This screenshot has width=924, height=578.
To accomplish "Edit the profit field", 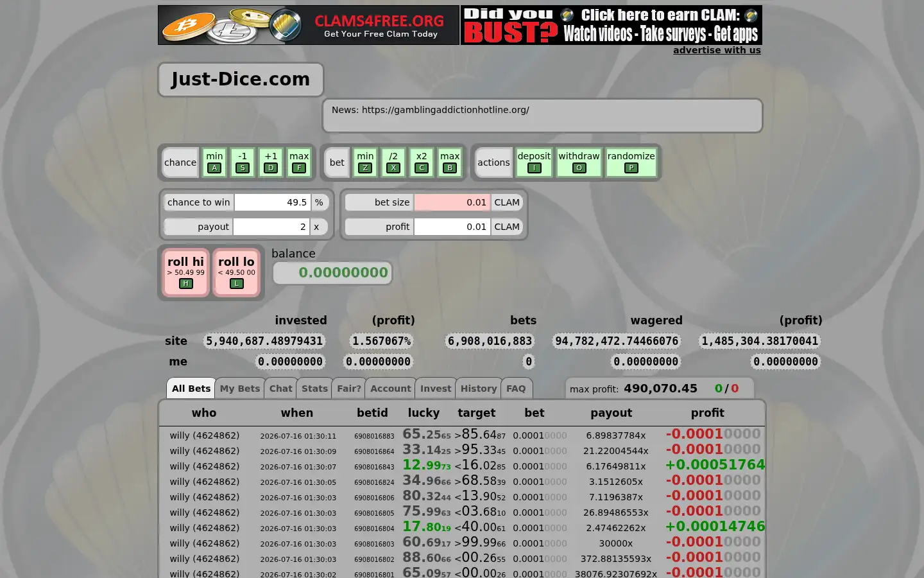I will pos(452,227).
